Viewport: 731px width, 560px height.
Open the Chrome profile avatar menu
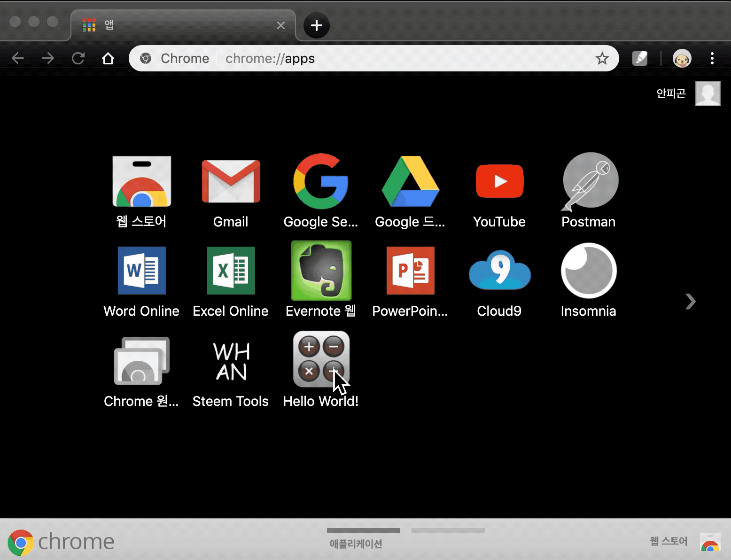click(682, 58)
